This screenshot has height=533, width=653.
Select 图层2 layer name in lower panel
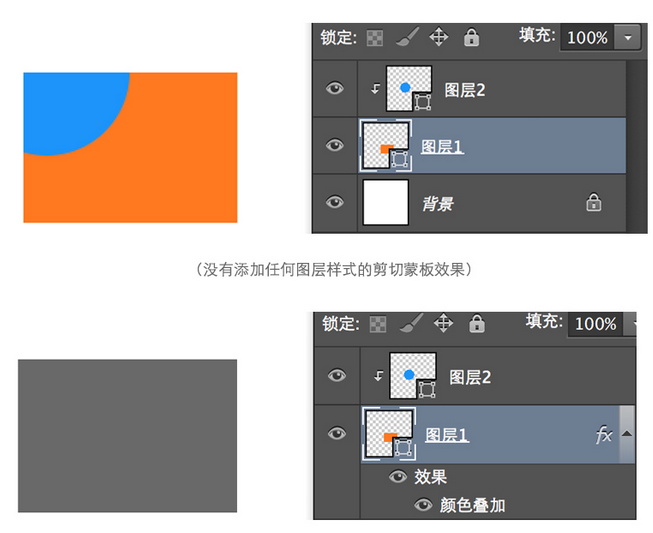coord(470,377)
